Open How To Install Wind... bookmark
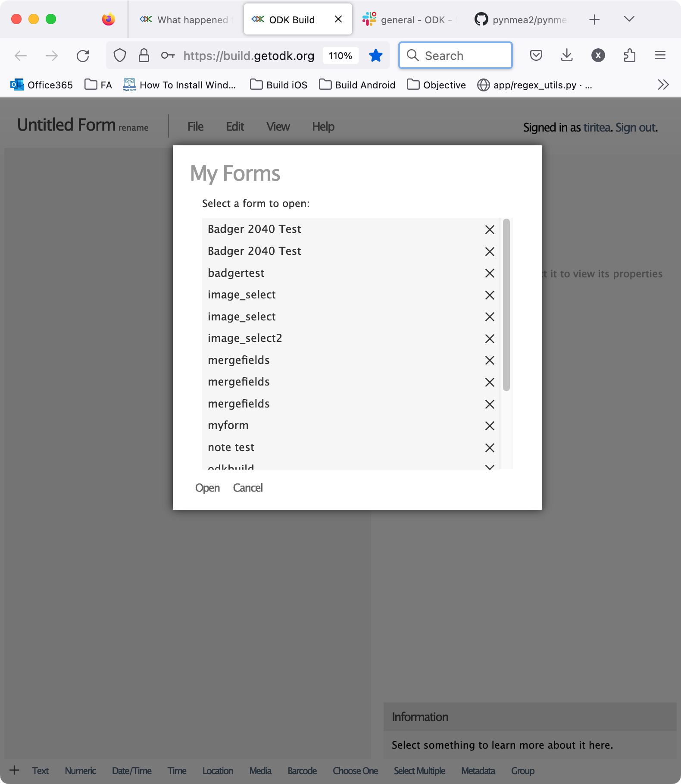The height and width of the screenshot is (784, 681). (x=180, y=85)
